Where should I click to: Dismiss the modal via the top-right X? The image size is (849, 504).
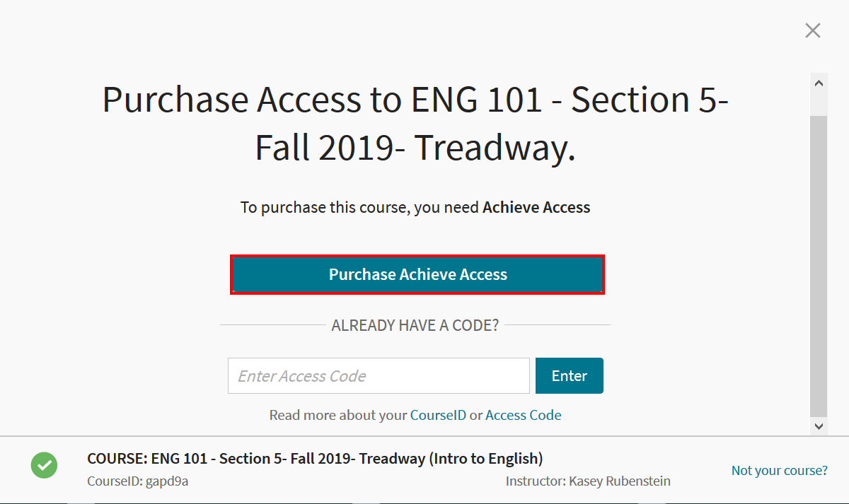point(812,30)
